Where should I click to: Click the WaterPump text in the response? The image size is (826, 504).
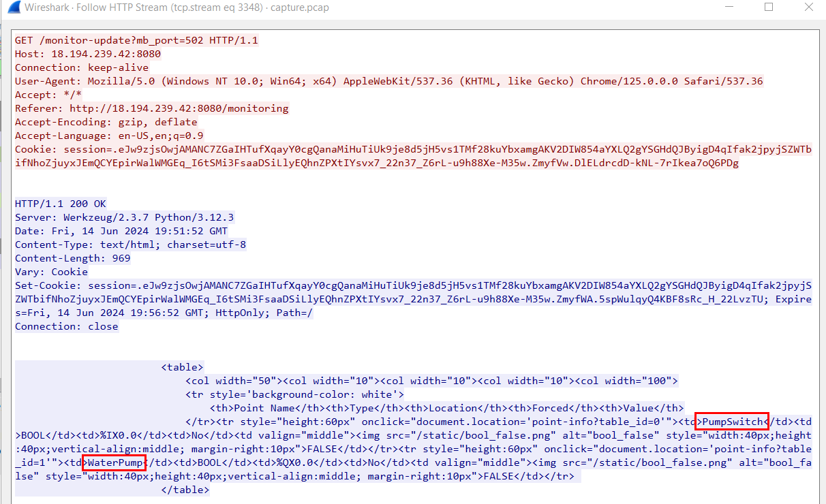click(115, 462)
